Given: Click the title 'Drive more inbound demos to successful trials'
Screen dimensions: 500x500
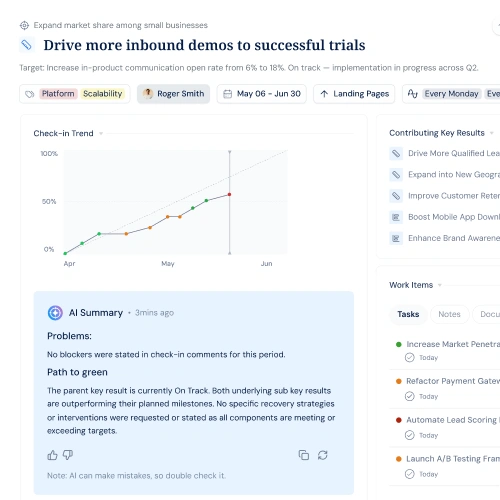Looking at the screenshot, I should click(204, 45).
